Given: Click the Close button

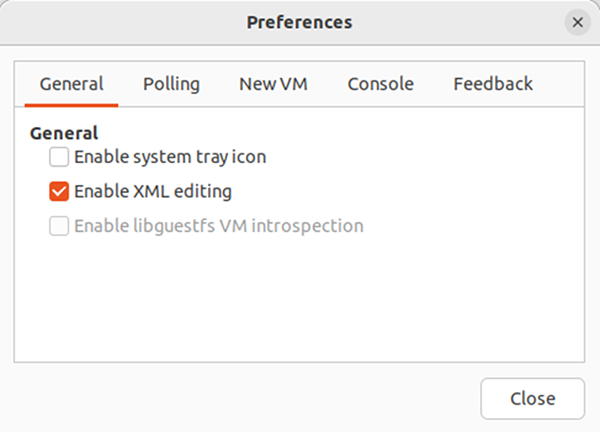Looking at the screenshot, I should tap(533, 399).
